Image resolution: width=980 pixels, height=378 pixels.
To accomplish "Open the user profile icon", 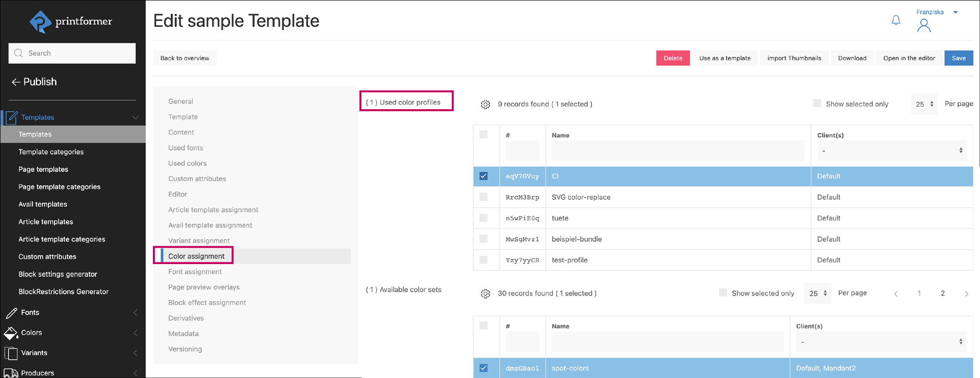I will (924, 25).
